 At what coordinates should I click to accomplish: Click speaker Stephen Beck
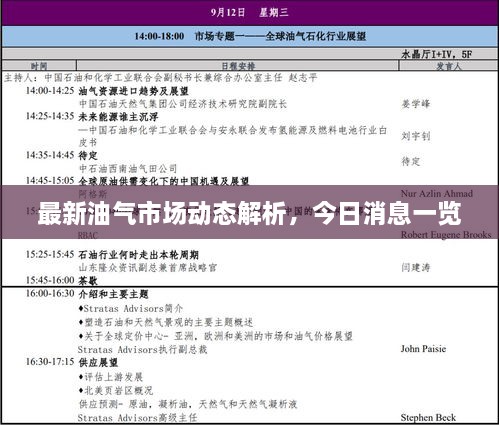point(428,417)
